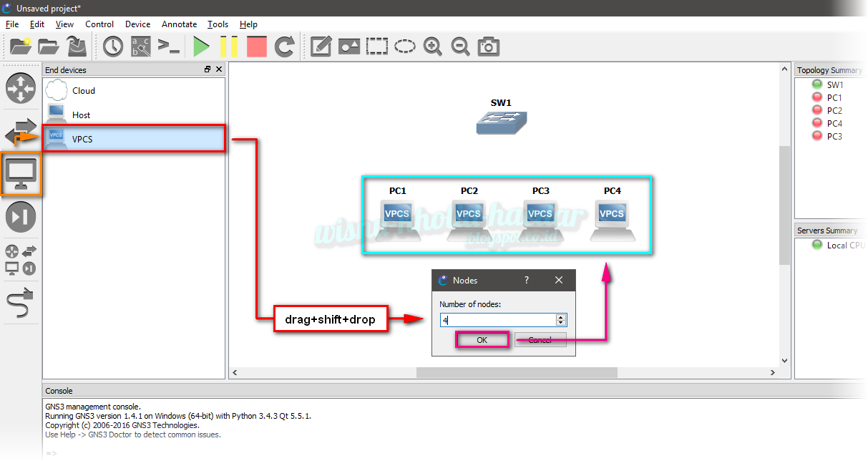
Task: Open the Control menu
Action: point(99,24)
